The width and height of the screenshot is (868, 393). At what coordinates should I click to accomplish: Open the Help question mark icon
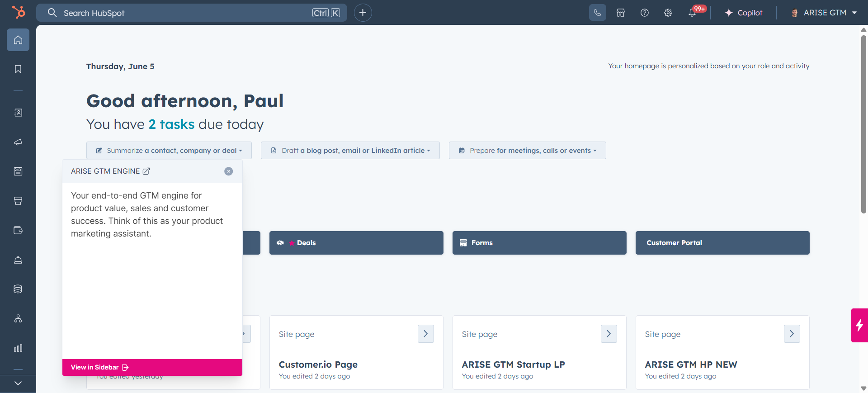click(645, 13)
